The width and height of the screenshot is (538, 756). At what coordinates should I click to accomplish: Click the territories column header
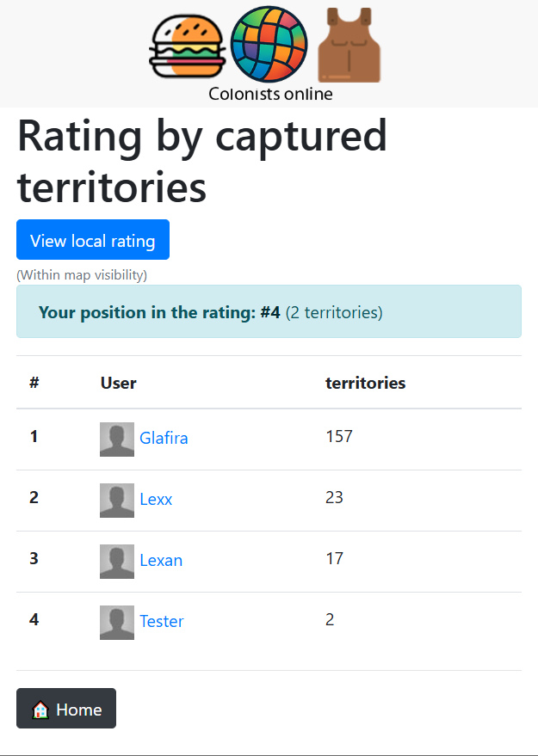coord(365,384)
